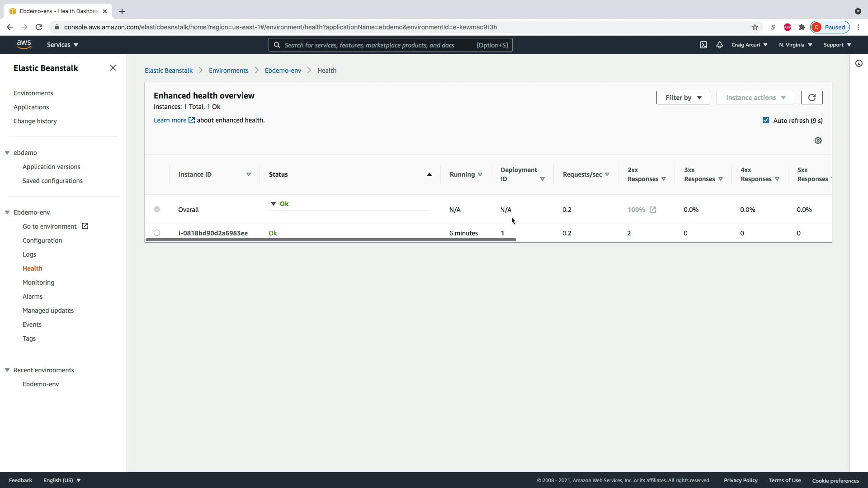The height and width of the screenshot is (488, 868).
Task: Select instance i-0818bd90d2a6983ee radio button
Action: tap(157, 233)
